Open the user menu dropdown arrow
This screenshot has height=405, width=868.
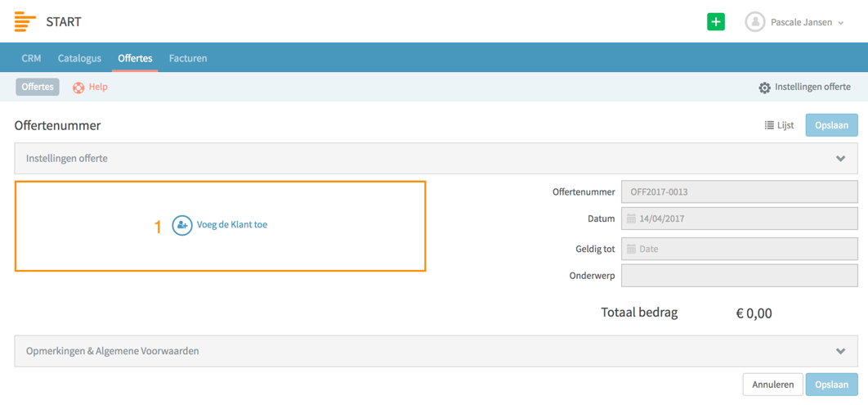[841, 23]
